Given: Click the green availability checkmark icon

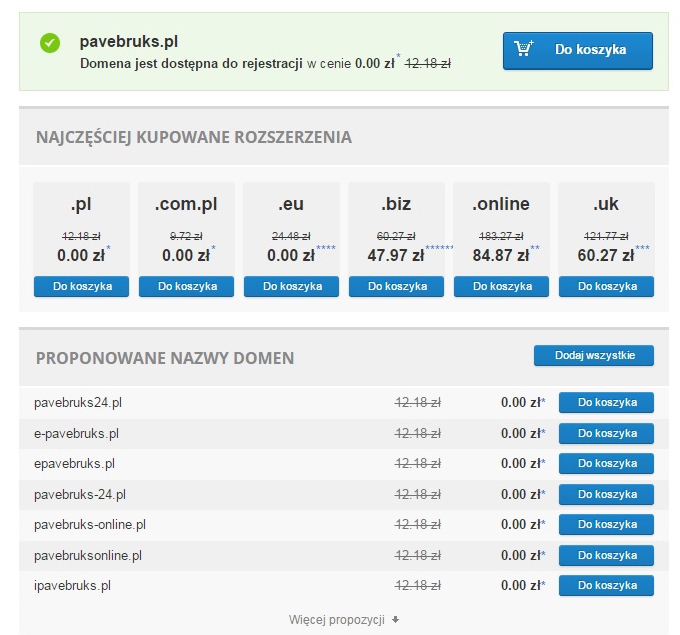Looking at the screenshot, I should click(x=49, y=43).
